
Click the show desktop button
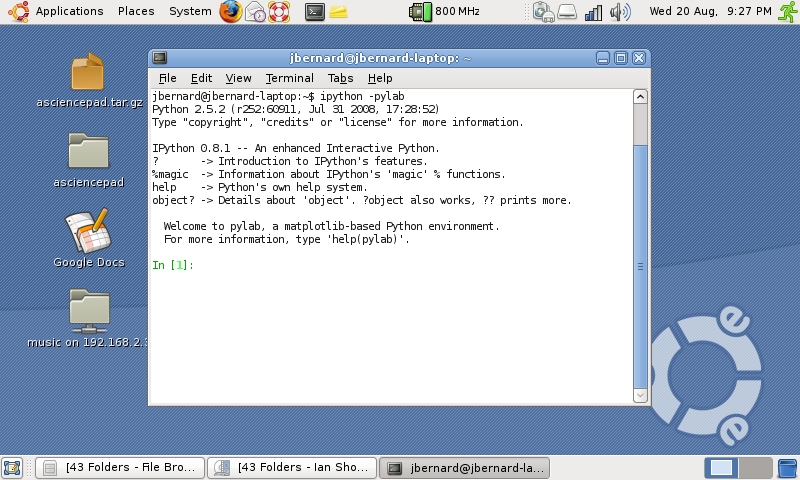(x=12, y=467)
